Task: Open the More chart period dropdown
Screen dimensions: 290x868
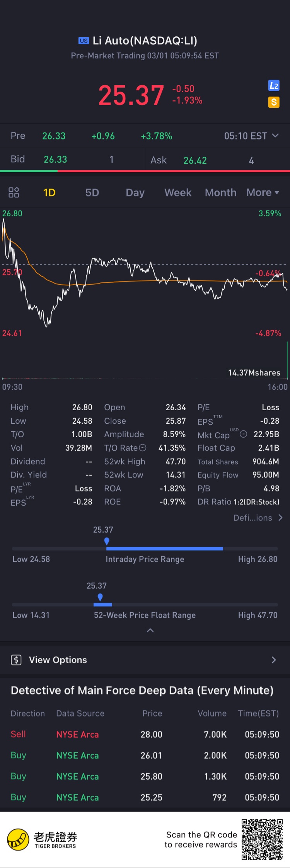Action: (x=263, y=192)
